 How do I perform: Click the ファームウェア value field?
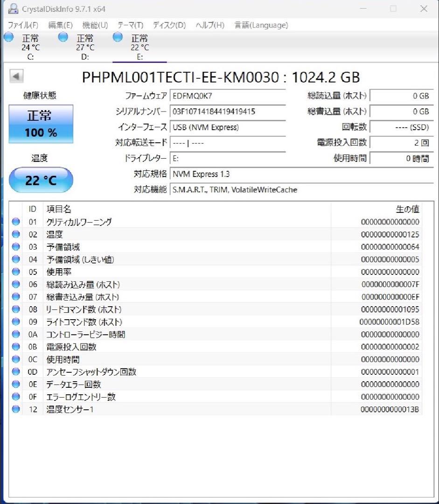[x=227, y=96]
